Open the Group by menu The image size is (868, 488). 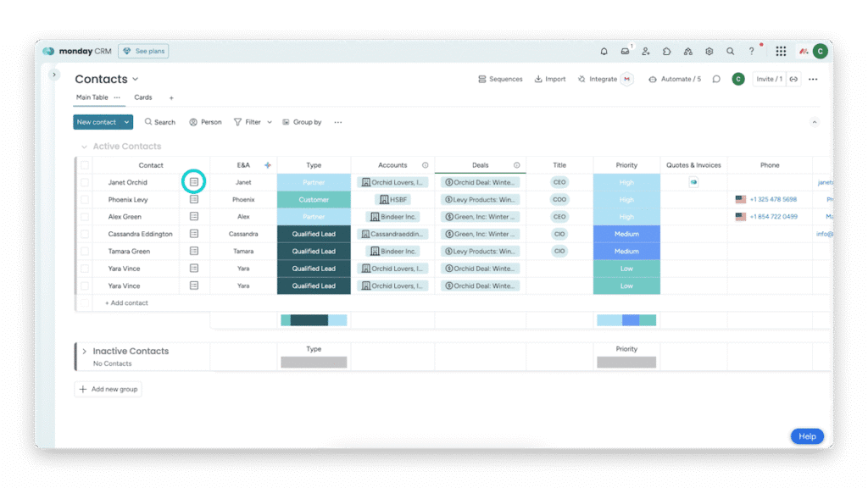click(x=302, y=122)
